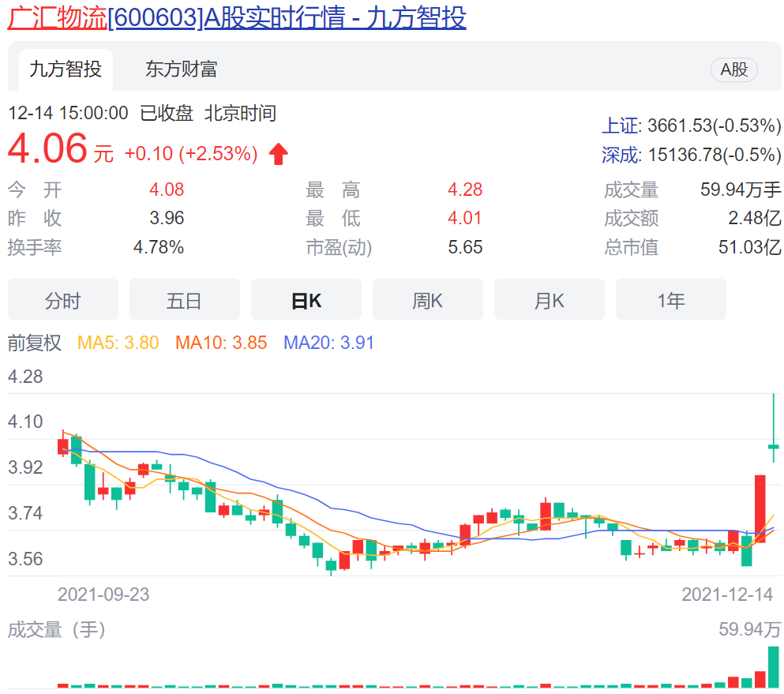Select the 月K chart period

click(x=549, y=300)
